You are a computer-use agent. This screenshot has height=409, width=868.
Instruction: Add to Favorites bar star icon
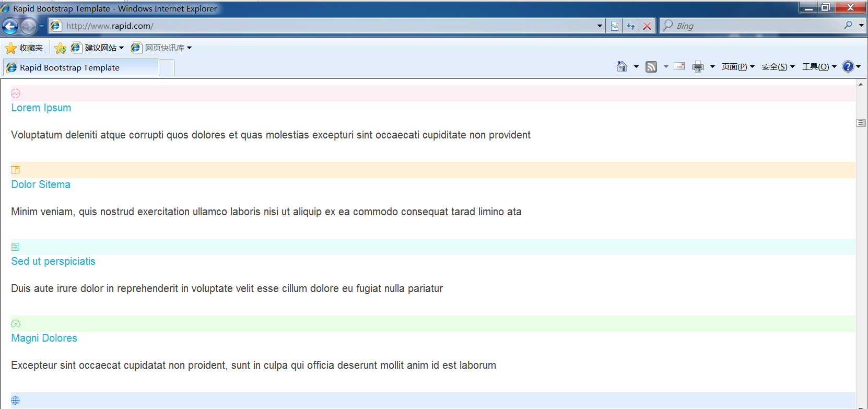coord(61,48)
